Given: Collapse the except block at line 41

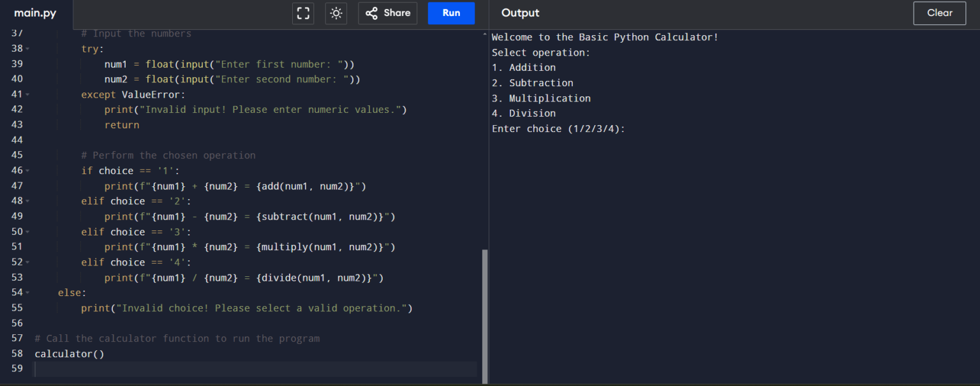Looking at the screenshot, I should 27,94.
